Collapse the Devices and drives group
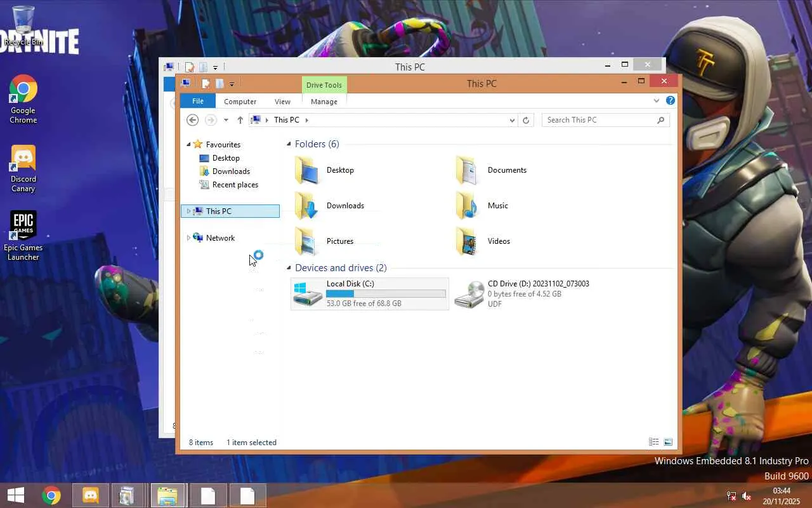The height and width of the screenshot is (508, 812). coord(289,268)
